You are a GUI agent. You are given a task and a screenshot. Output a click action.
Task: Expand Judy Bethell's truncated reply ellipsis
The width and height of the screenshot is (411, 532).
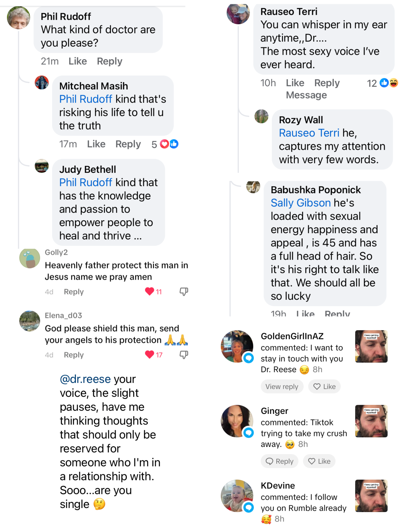tap(138, 236)
